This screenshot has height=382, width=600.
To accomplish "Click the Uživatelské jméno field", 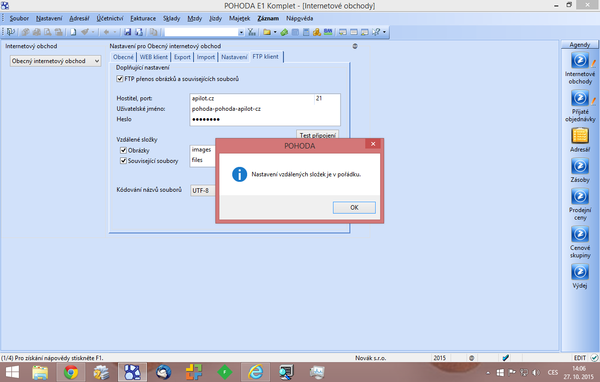I will click(265, 109).
